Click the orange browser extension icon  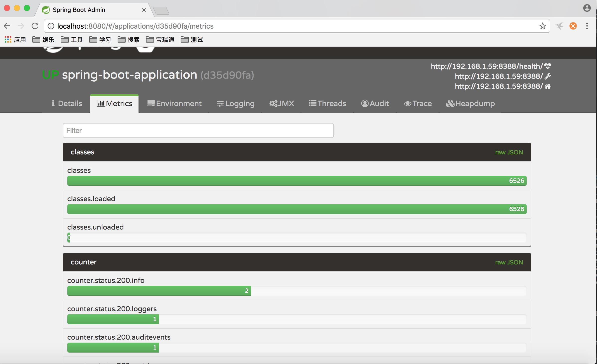(x=573, y=26)
